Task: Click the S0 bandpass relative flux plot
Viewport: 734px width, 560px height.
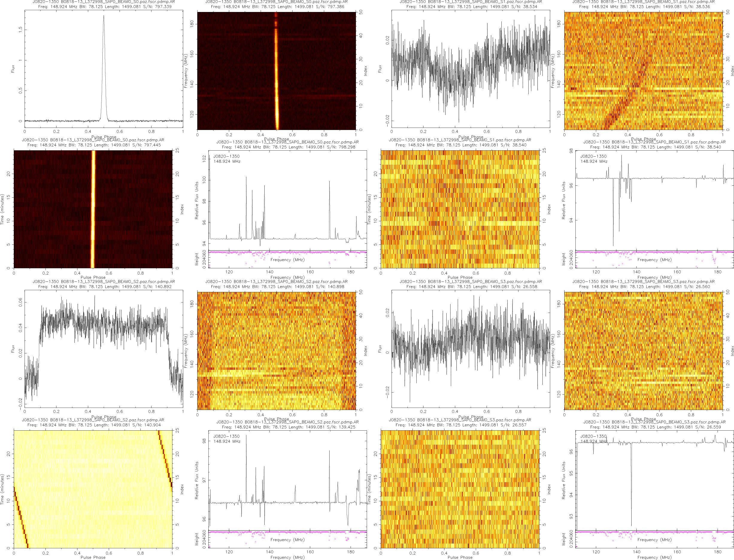Action: [288, 200]
